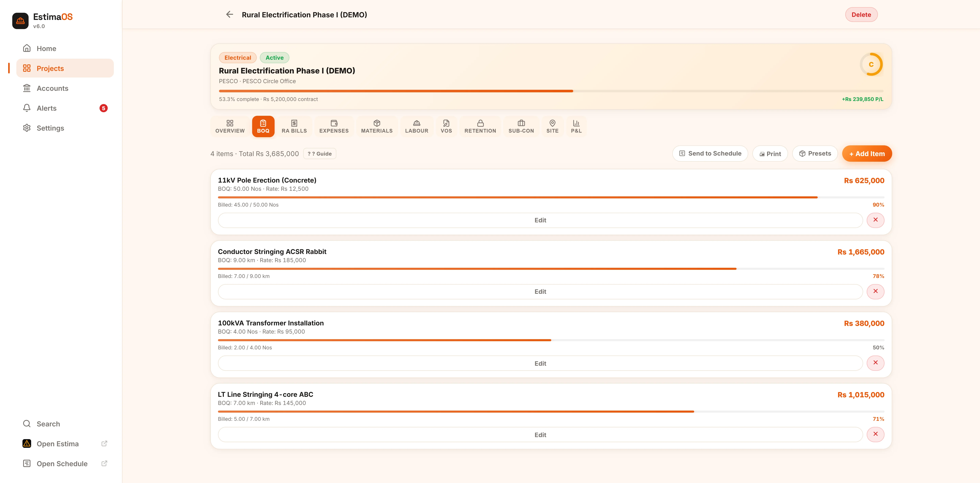Switch to the Materials tab
980x483 pixels.
point(377,126)
